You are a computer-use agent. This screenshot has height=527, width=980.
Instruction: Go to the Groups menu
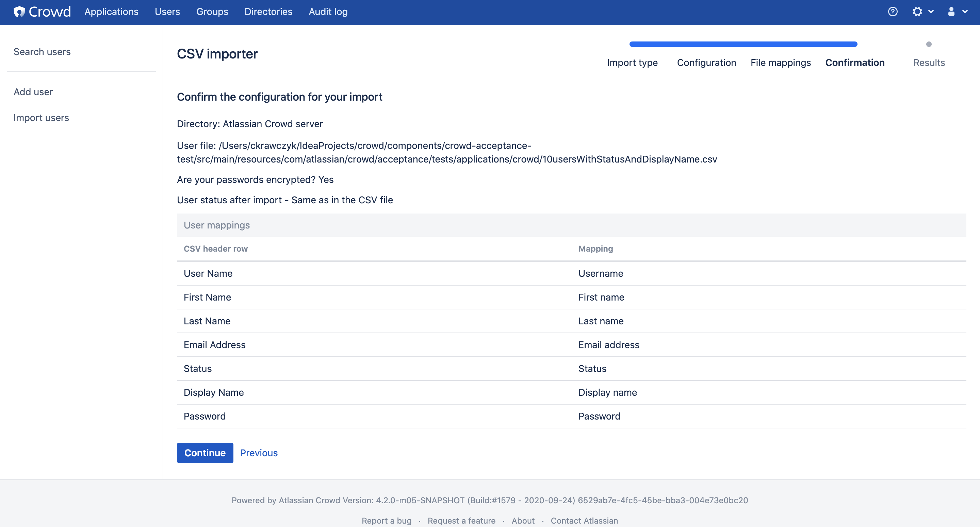click(212, 12)
